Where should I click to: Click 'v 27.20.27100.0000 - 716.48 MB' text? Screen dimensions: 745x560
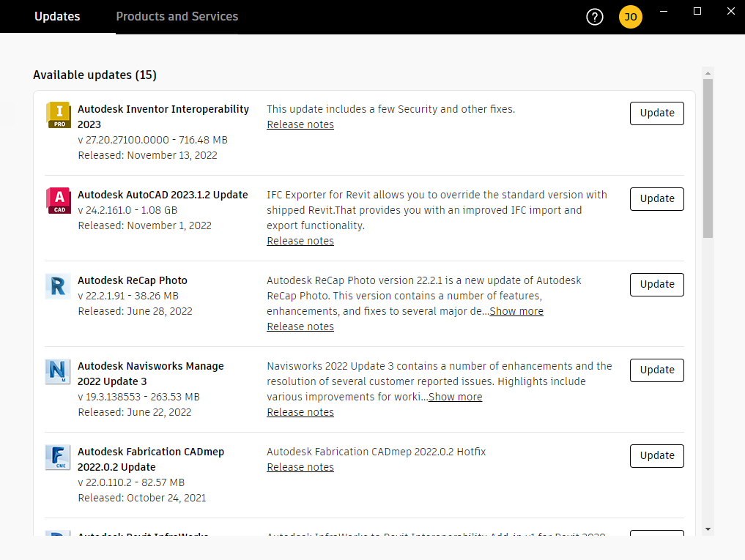[x=153, y=140]
